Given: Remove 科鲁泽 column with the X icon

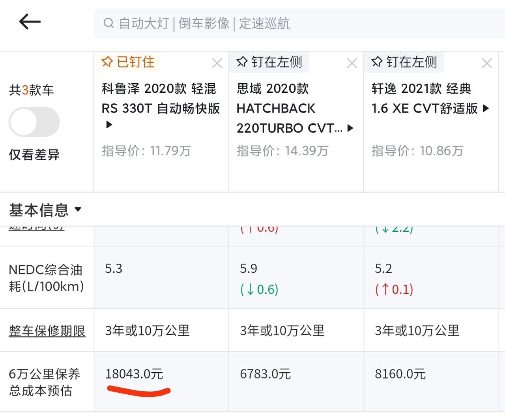Looking at the screenshot, I should tap(217, 63).
